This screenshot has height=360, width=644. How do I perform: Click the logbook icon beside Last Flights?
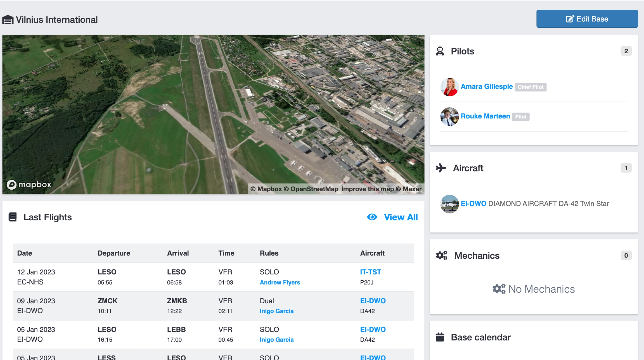(13, 217)
